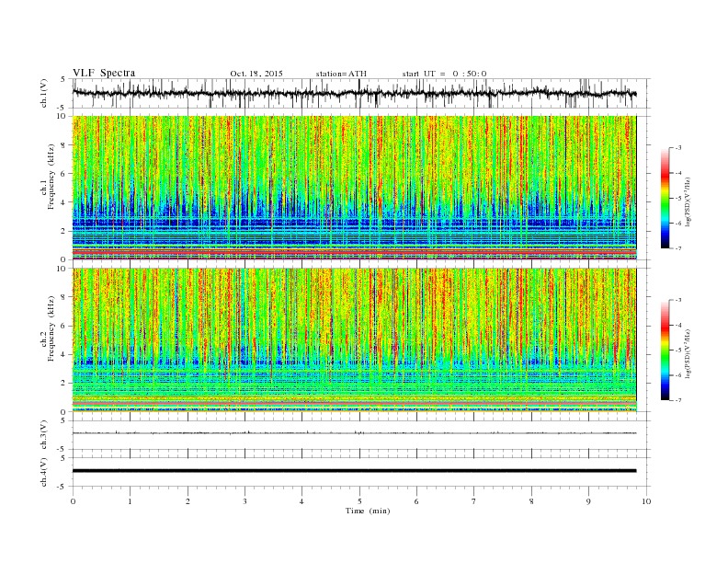Click the 'station=ATH' label

pyautogui.click(x=341, y=74)
